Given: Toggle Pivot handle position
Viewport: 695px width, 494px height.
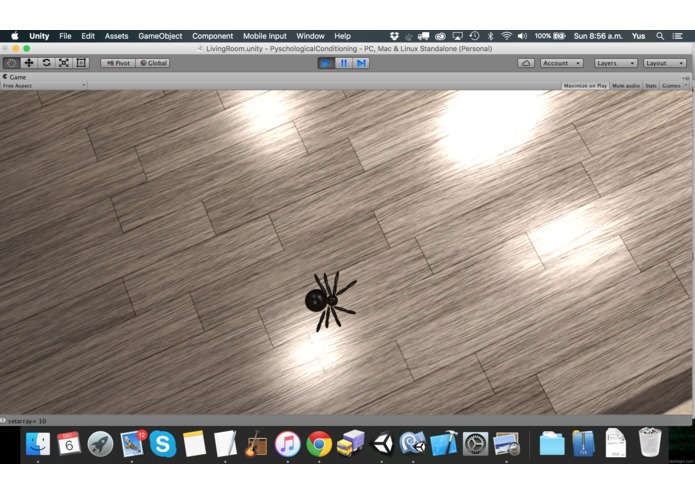Looking at the screenshot, I should click(118, 63).
